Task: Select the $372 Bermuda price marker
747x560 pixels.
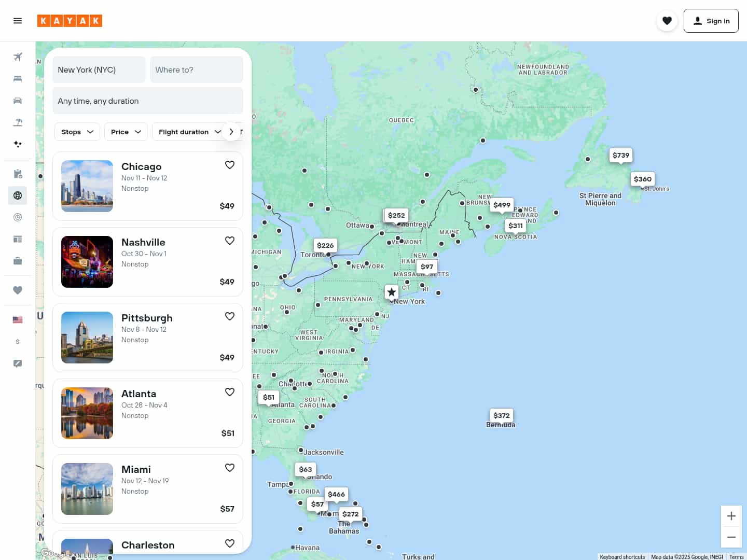Action: 502,415
